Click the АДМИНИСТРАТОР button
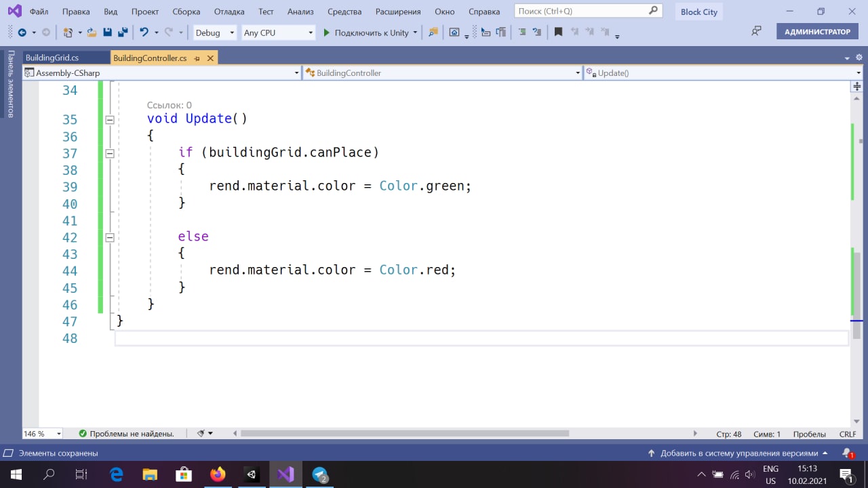Image resolution: width=868 pixels, height=488 pixels. click(817, 32)
